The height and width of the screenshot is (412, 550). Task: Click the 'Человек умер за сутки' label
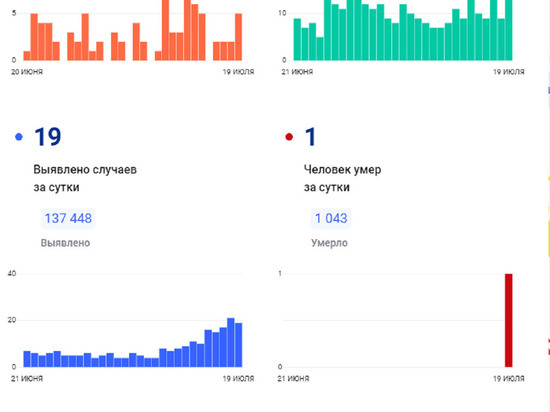click(343, 178)
